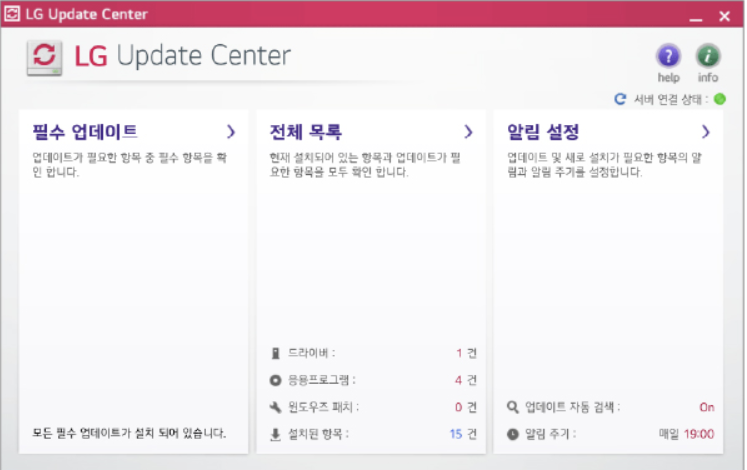Click the 응용프로그램 count of 4
The width and height of the screenshot is (747, 470).
pos(458,380)
